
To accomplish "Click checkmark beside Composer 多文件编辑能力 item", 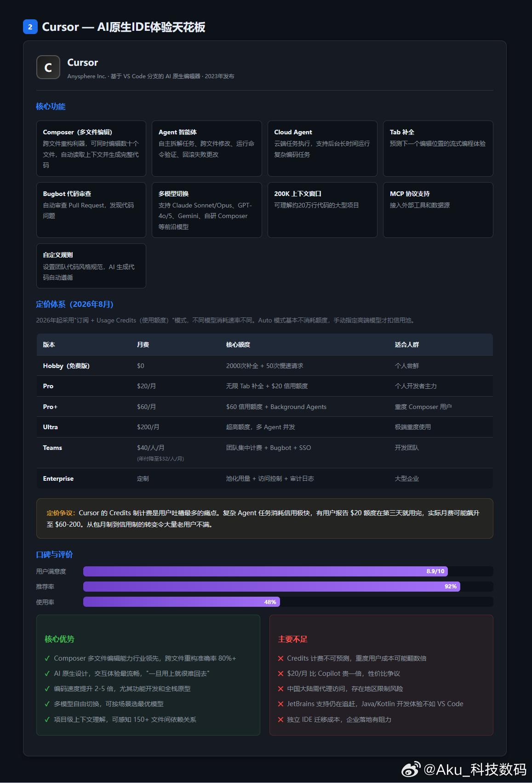I will (x=47, y=658).
